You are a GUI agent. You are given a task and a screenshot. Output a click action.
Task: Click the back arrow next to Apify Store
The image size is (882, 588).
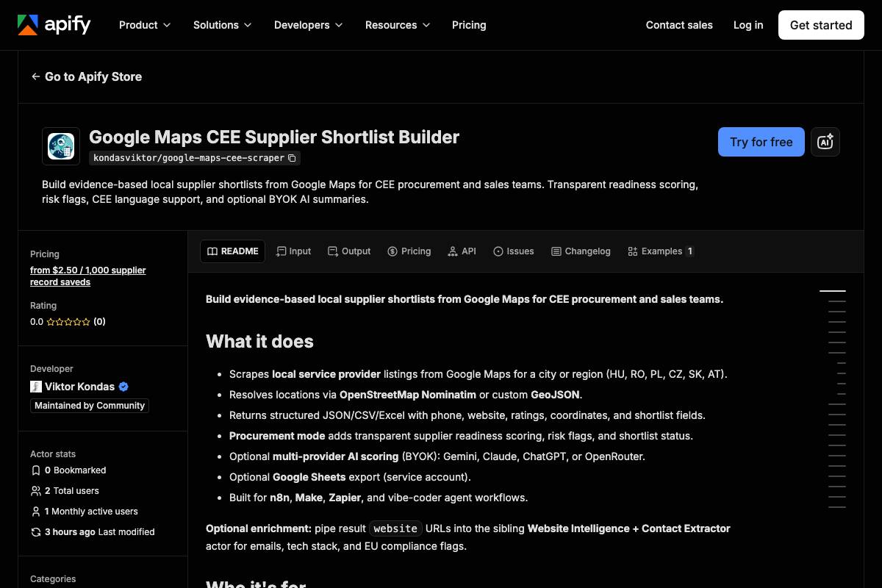point(35,76)
